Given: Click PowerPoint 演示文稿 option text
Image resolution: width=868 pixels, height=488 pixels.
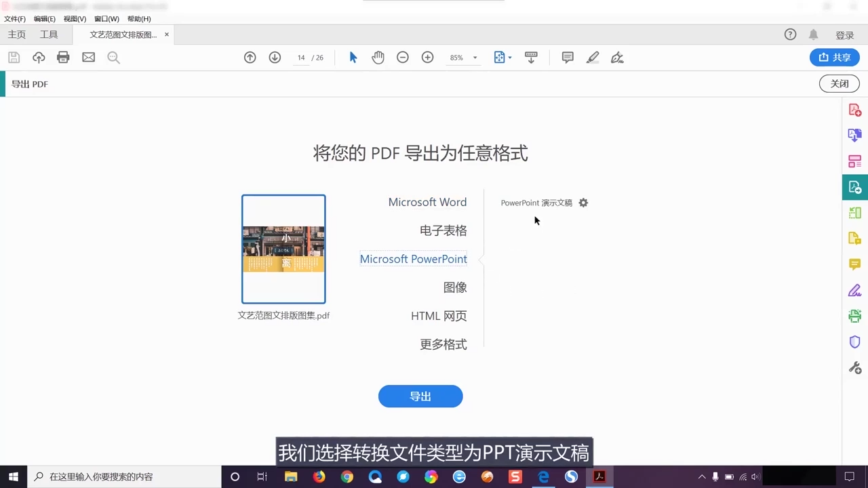Looking at the screenshot, I should (x=536, y=203).
